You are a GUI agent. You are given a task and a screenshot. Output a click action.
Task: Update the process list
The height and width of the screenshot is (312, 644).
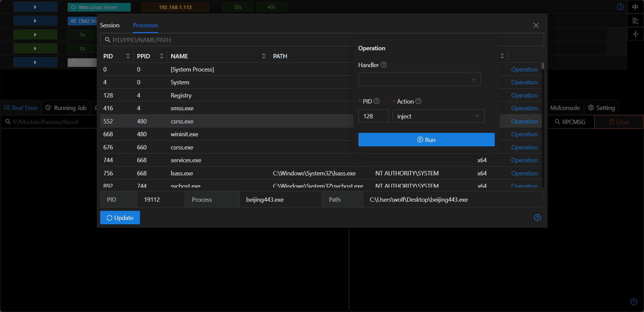pos(120,218)
